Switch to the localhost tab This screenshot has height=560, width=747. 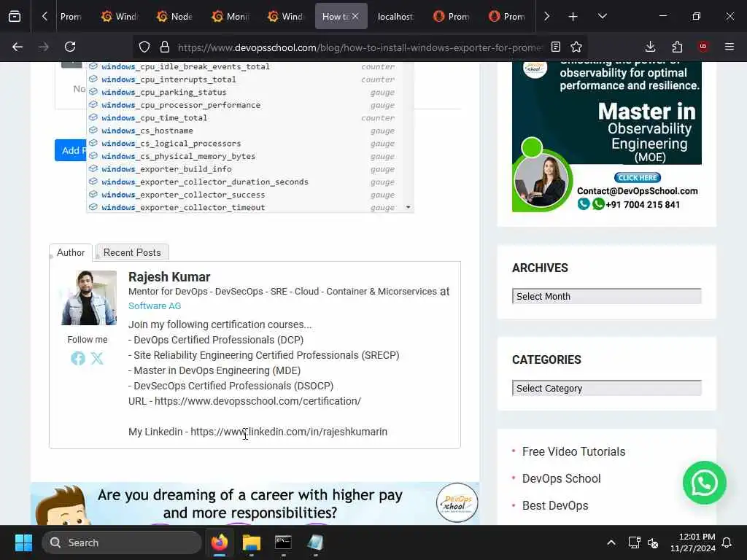(x=395, y=16)
